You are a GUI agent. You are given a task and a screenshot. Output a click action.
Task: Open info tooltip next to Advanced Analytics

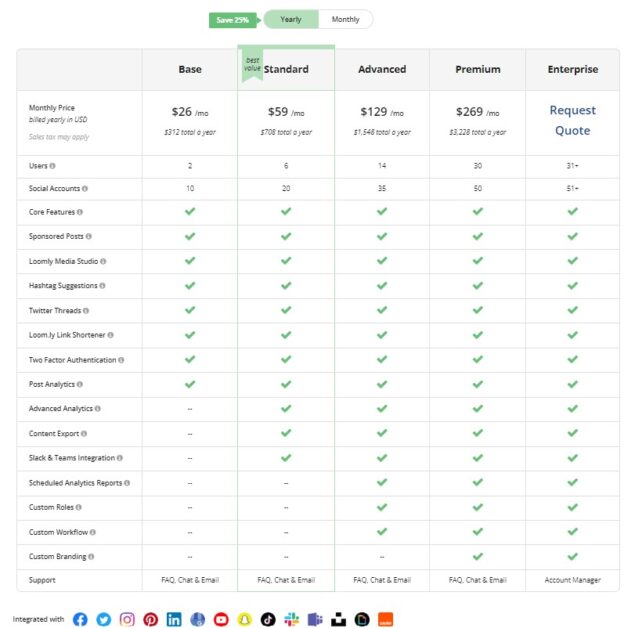pos(98,409)
